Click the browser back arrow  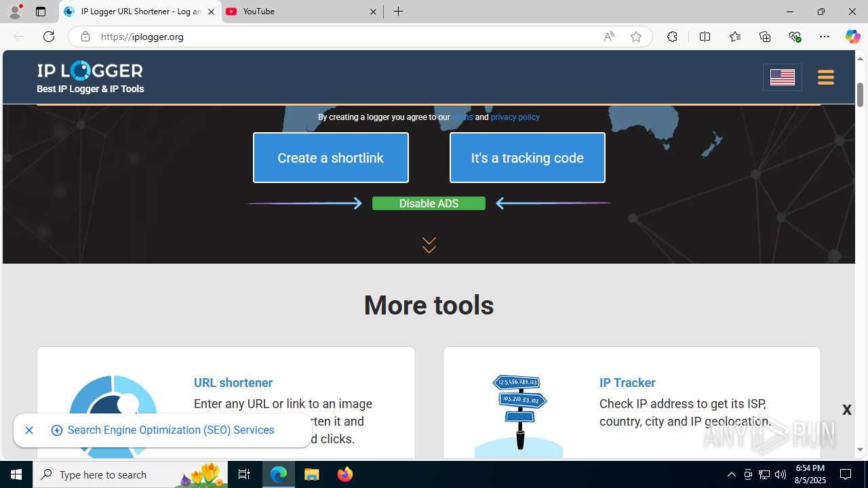tap(19, 37)
